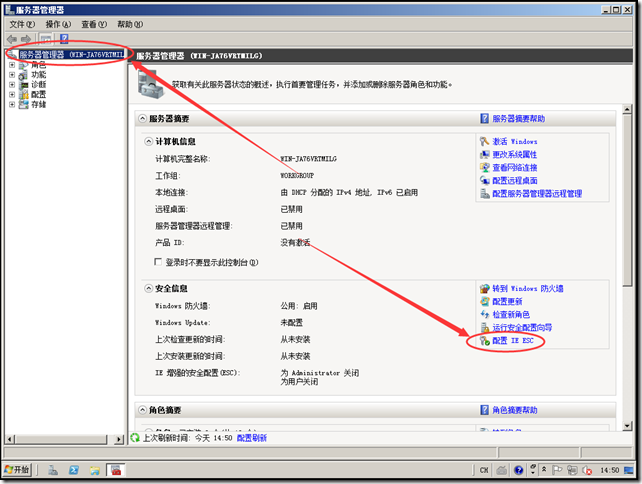Expand the 角色 tree node
The image size is (642, 484).
[x=12, y=65]
